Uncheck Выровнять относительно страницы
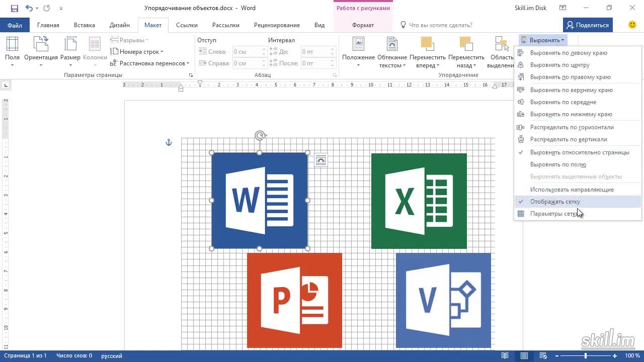 (x=579, y=152)
